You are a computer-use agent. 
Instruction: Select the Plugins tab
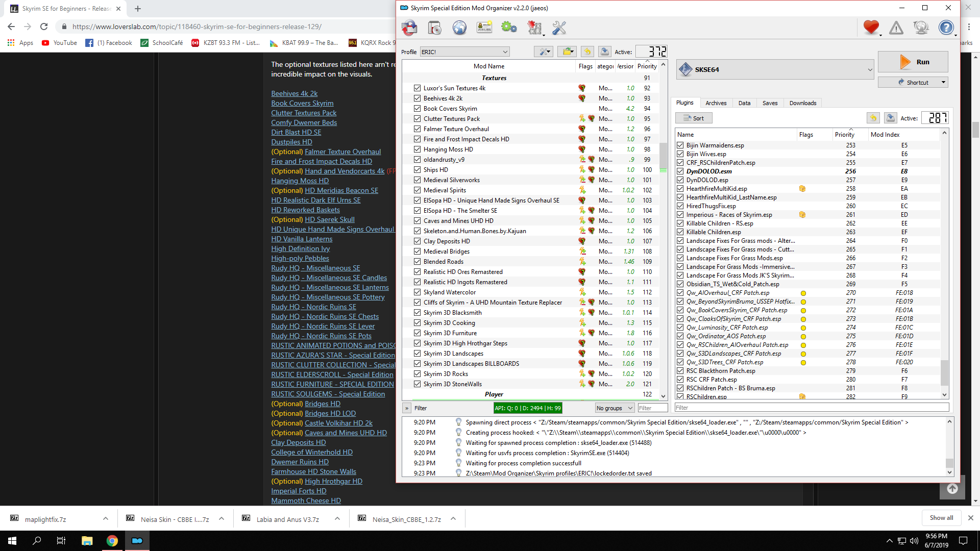point(684,103)
